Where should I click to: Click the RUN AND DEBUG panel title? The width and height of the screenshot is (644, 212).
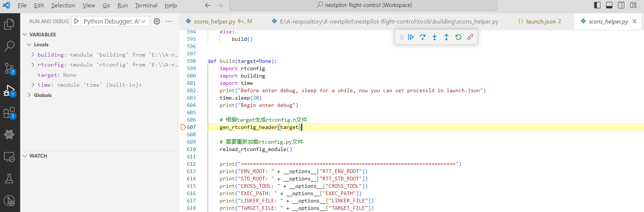click(x=49, y=21)
